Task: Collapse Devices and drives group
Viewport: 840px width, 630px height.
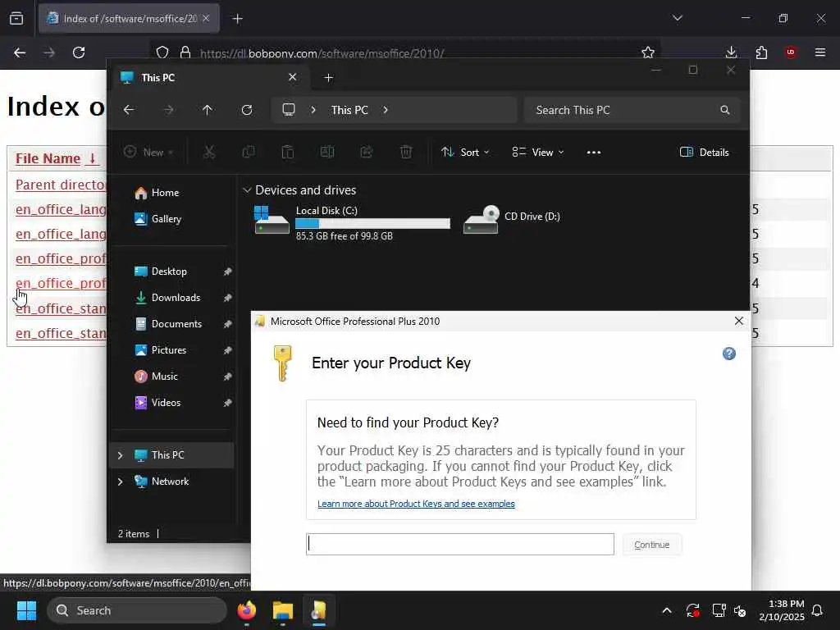Action: pos(247,190)
